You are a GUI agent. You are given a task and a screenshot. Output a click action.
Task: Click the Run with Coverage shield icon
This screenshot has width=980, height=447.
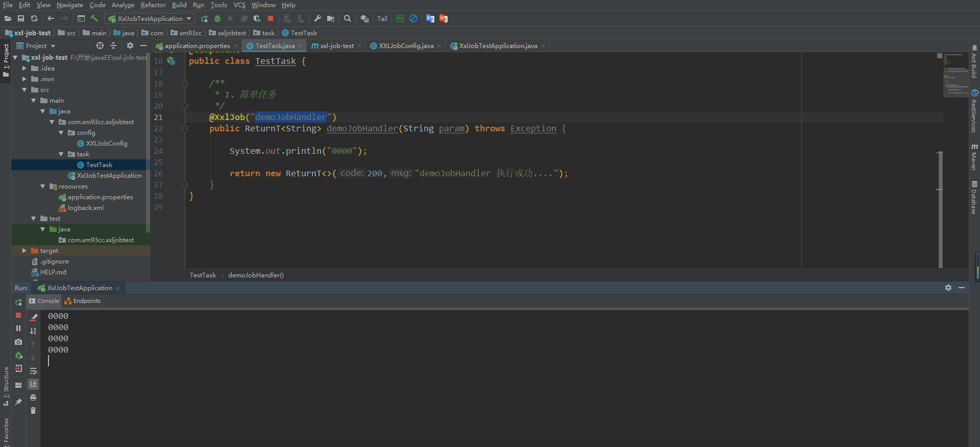click(257, 18)
